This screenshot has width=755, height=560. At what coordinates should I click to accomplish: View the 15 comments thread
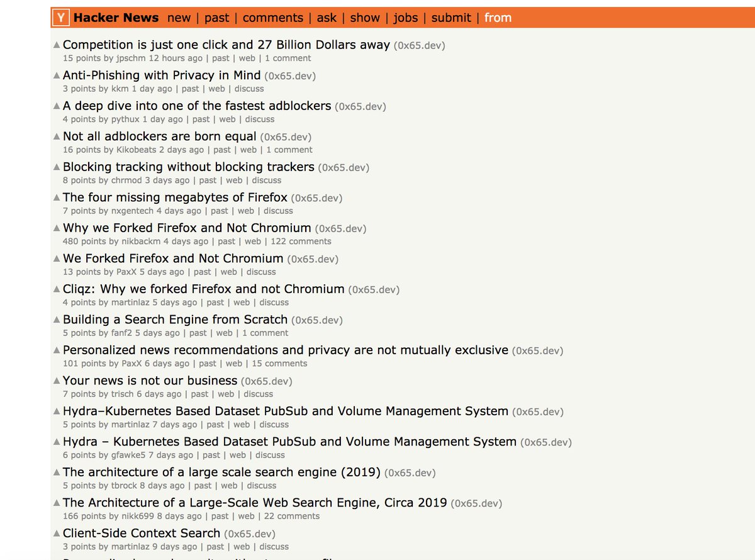click(279, 363)
